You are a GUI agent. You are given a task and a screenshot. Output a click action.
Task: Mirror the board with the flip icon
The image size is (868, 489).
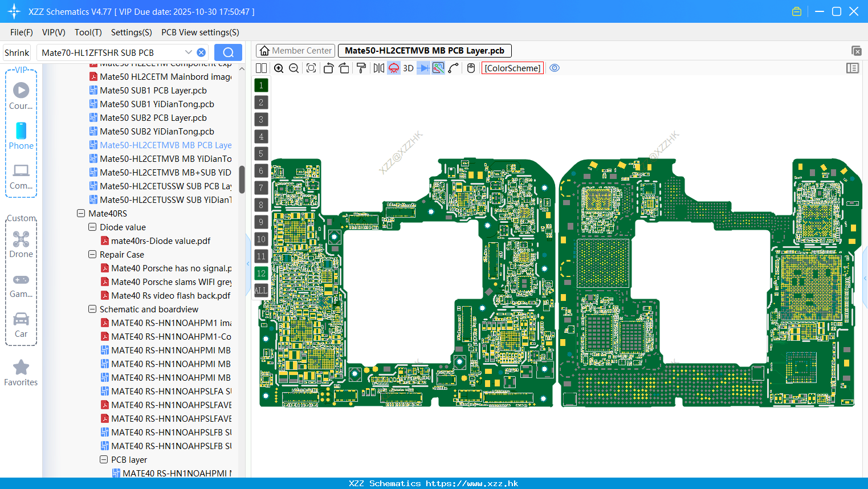pos(379,68)
